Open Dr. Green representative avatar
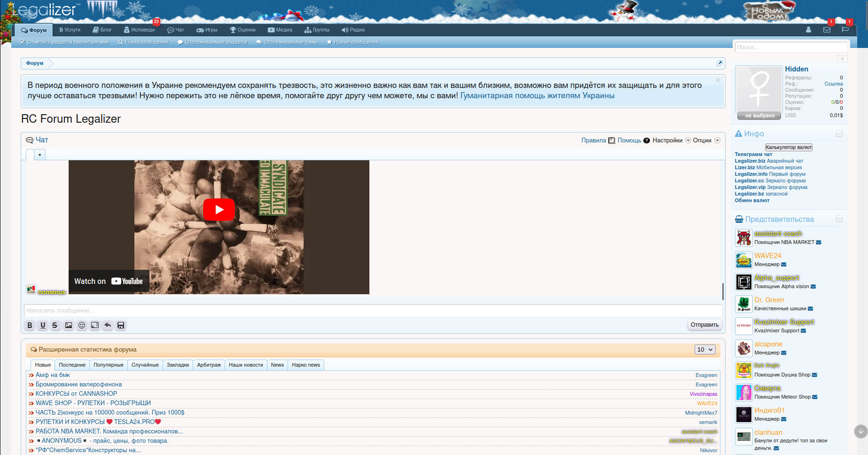This screenshot has height=455, width=868. coord(744,304)
